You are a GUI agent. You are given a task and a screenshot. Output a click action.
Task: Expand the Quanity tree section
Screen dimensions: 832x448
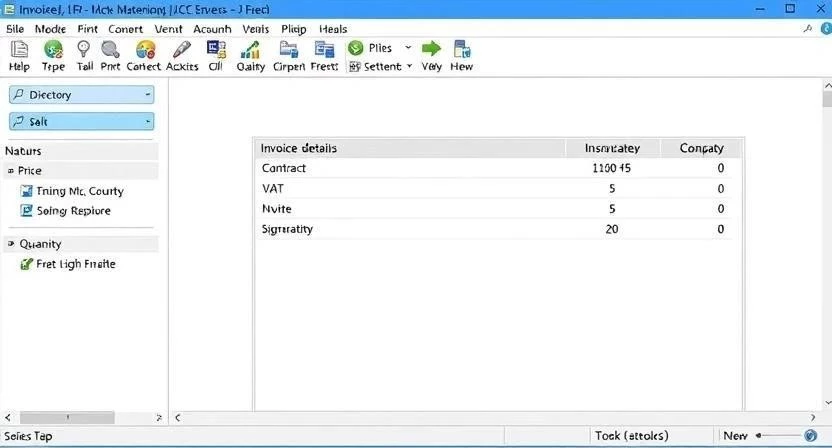[x=11, y=244]
